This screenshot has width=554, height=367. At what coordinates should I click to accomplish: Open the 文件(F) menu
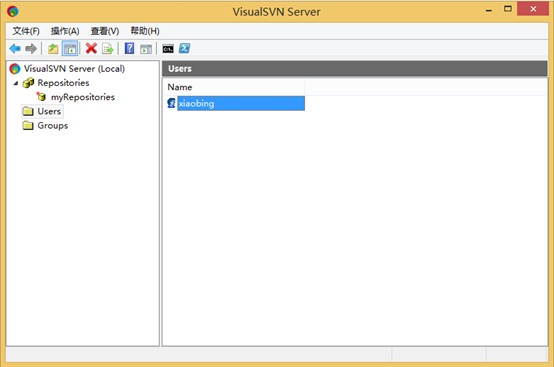pyautogui.click(x=26, y=31)
